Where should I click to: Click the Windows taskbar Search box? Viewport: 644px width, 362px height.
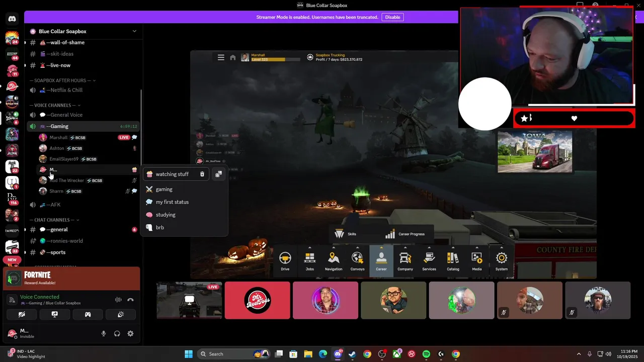click(x=234, y=354)
